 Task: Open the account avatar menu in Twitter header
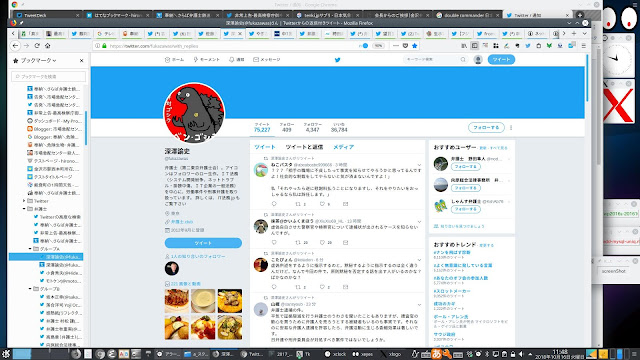(x=478, y=60)
